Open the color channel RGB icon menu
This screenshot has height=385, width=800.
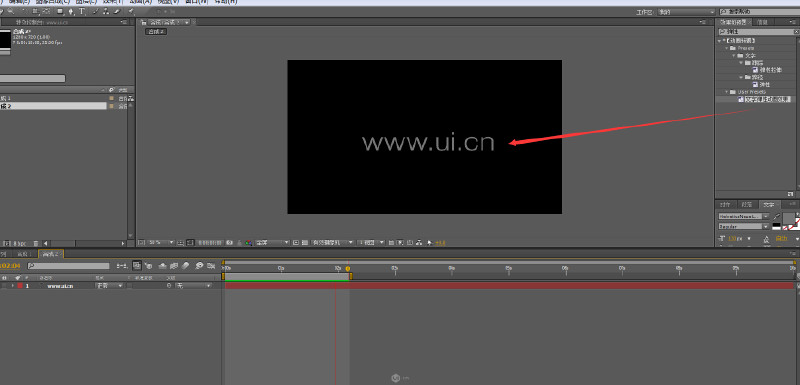pos(248,243)
